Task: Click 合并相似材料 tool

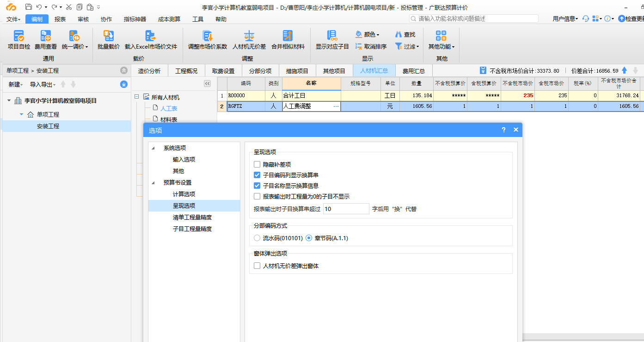Action: coord(288,40)
